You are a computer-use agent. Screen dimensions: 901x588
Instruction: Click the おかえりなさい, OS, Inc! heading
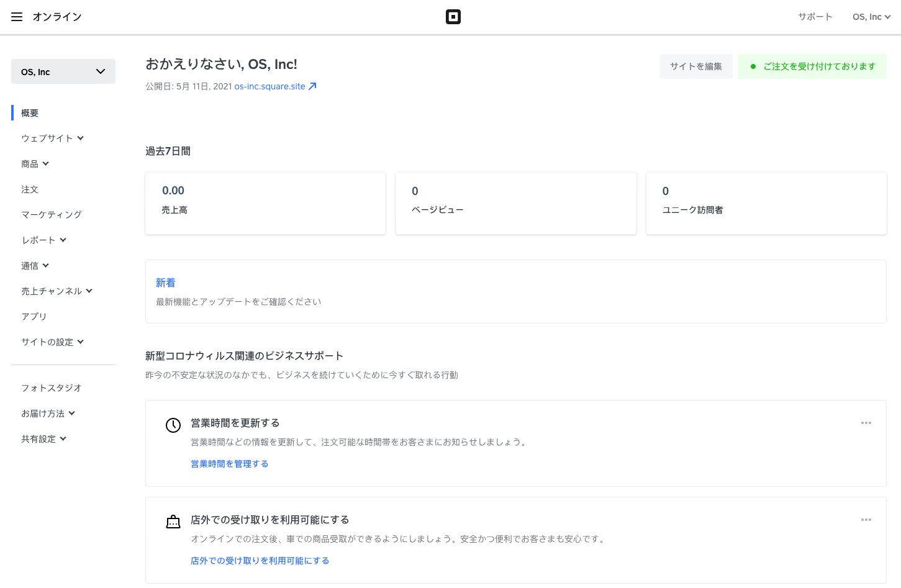[x=222, y=64]
